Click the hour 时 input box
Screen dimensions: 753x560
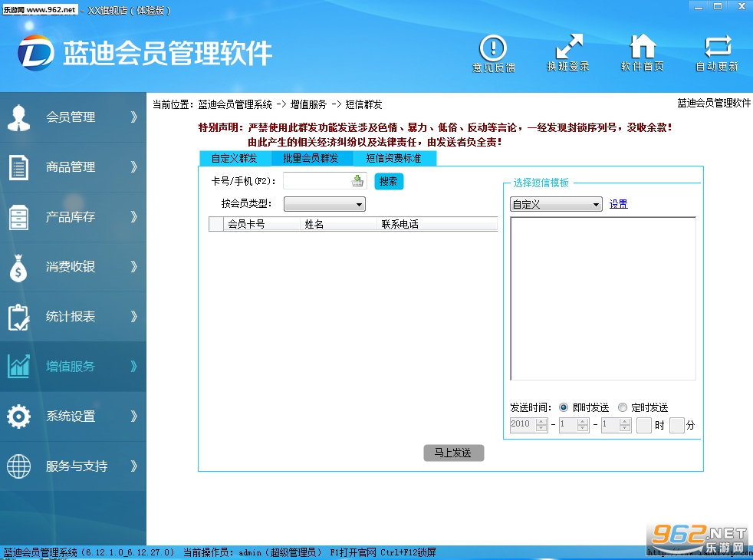pos(644,425)
